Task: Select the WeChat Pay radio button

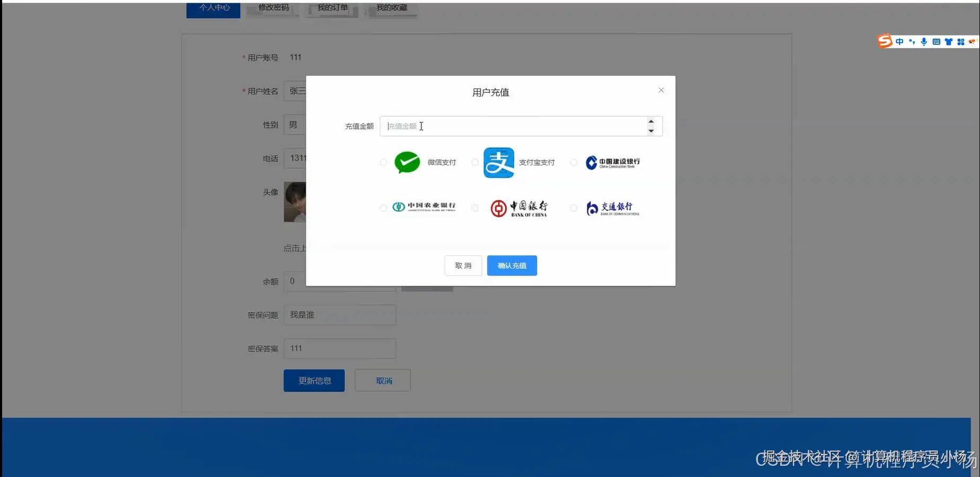Action: click(x=383, y=162)
